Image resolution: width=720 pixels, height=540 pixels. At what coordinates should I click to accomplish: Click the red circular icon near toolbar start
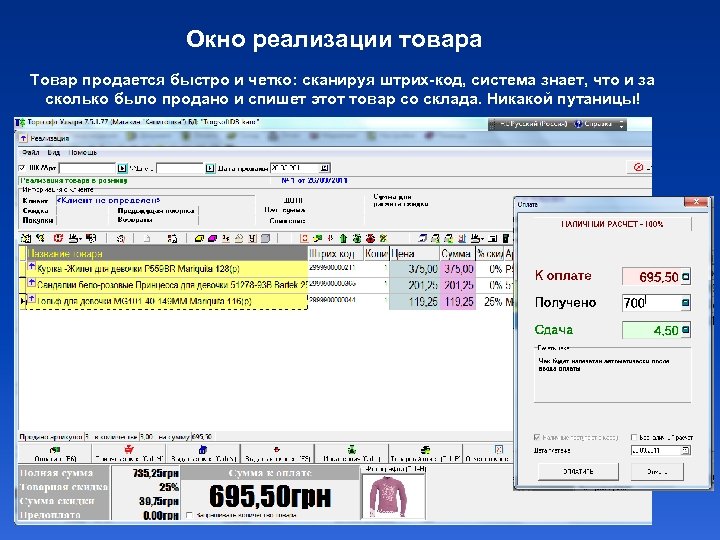pos(58,238)
